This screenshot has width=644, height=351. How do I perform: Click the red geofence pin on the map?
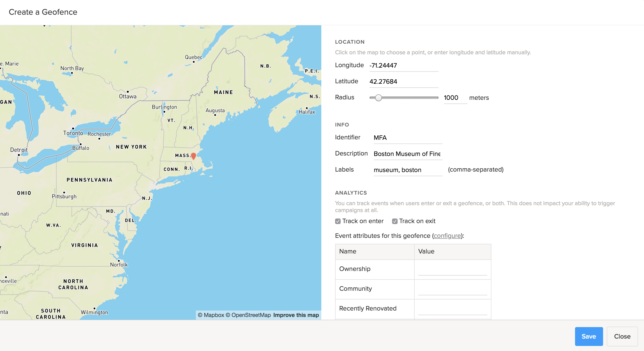coord(193,156)
